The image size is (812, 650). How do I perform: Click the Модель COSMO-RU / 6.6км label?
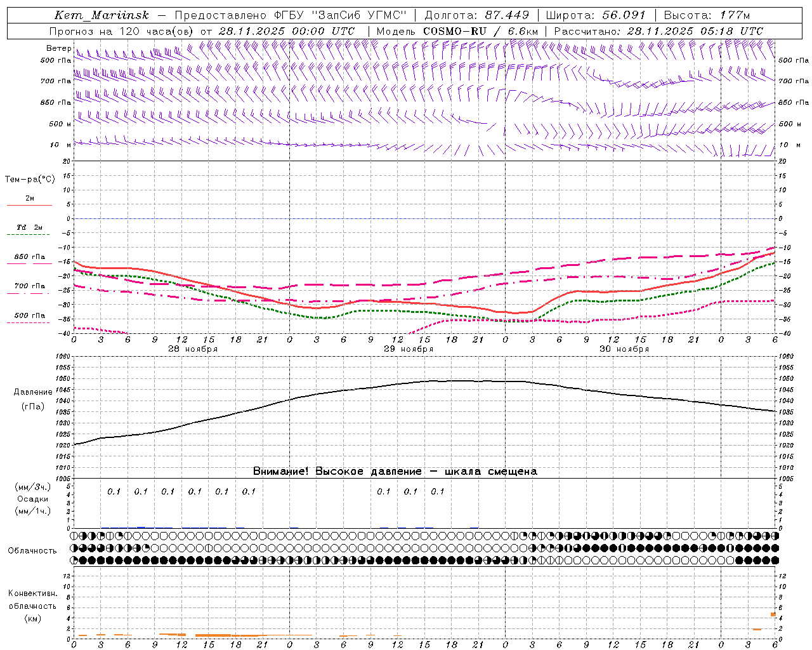point(457,31)
